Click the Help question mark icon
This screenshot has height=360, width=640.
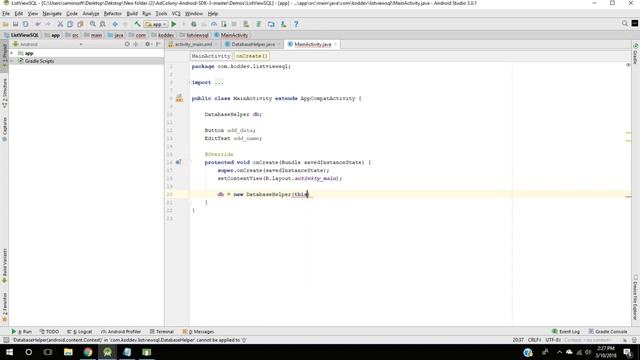(296, 24)
